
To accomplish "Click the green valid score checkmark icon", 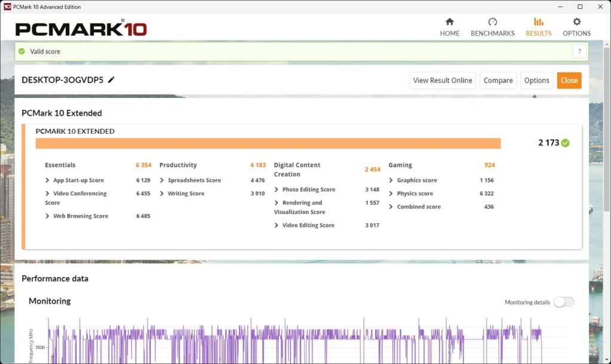I will (x=22, y=51).
